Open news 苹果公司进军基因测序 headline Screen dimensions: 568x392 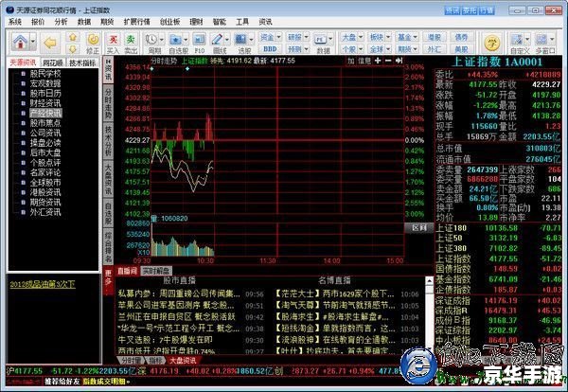176,306
